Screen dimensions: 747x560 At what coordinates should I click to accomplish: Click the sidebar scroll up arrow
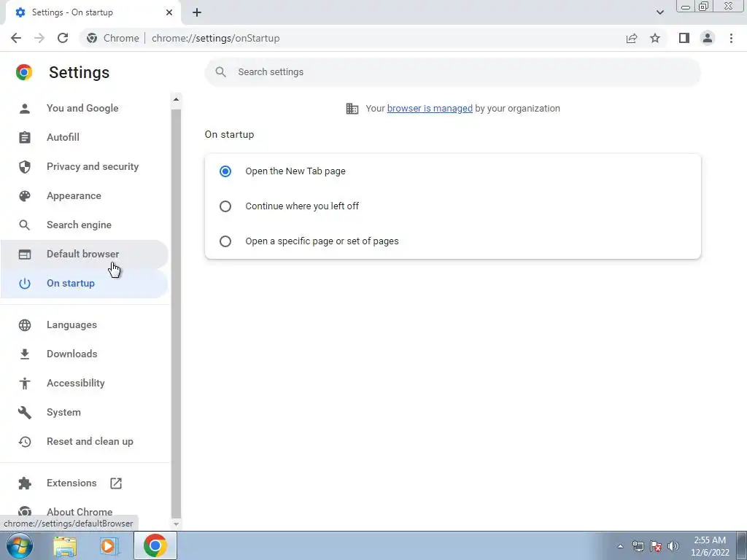coord(176,99)
